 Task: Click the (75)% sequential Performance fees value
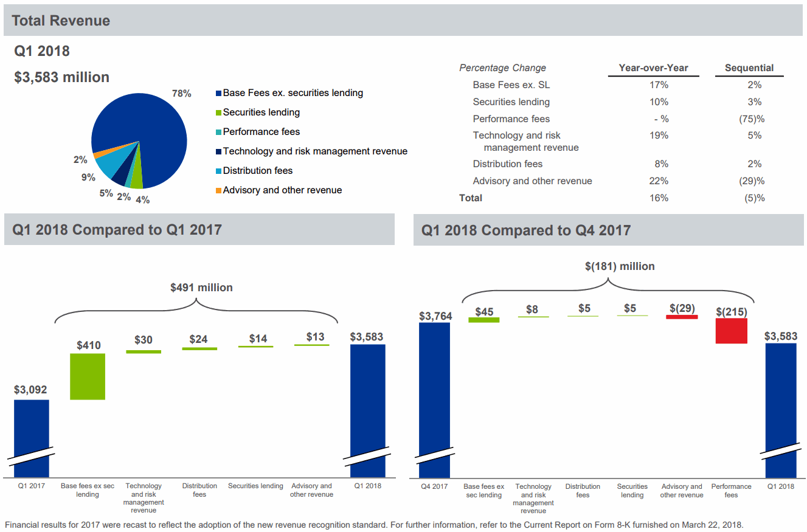[752, 119]
